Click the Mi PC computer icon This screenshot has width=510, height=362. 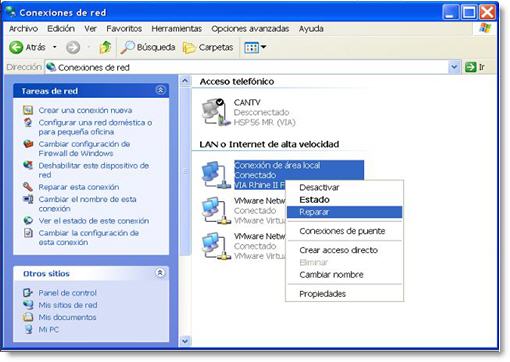click(28, 329)
